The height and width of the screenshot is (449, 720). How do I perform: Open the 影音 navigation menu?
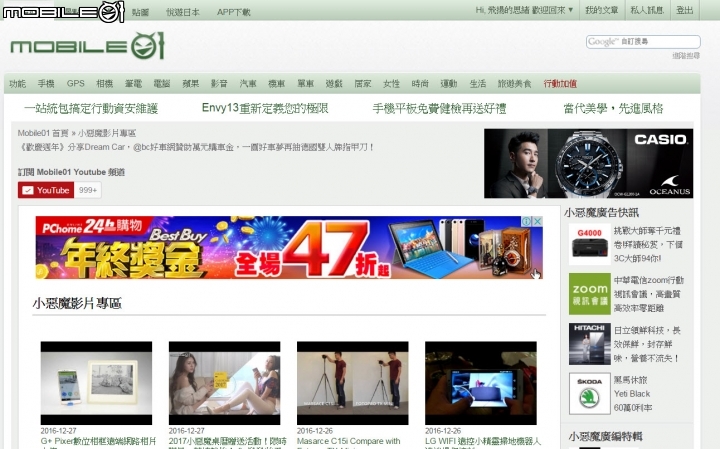click(x=219, y=84)
